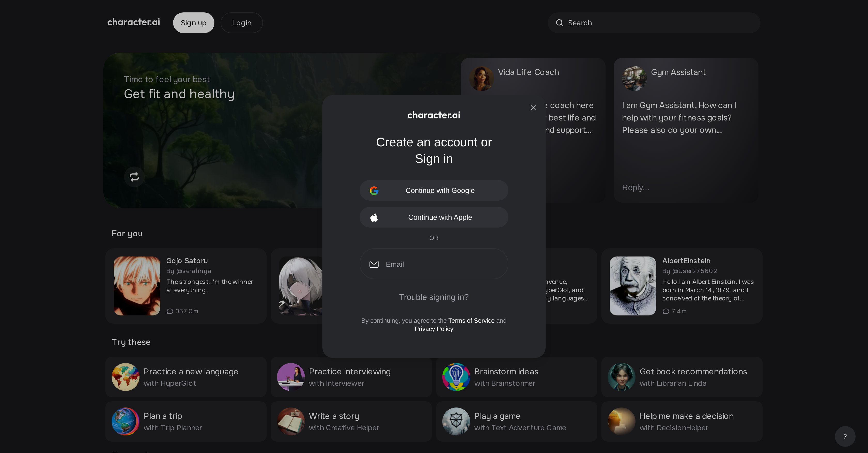The width and height of the screenshot is (868, 453).
Task: Click the Google icon to continue
Action: click(374, 190)
